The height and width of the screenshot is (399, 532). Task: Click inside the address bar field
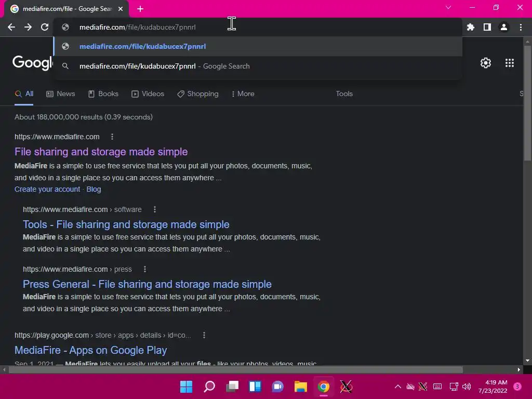(258, 27)
